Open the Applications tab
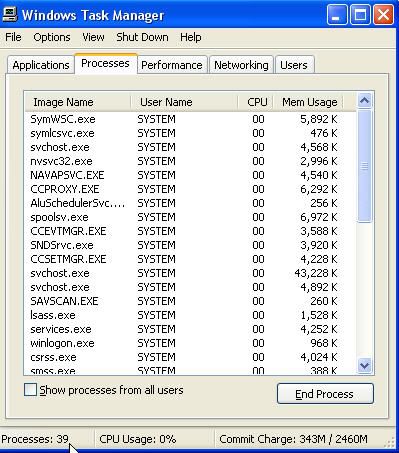This screenshot has height=453, width=399. 41,65
